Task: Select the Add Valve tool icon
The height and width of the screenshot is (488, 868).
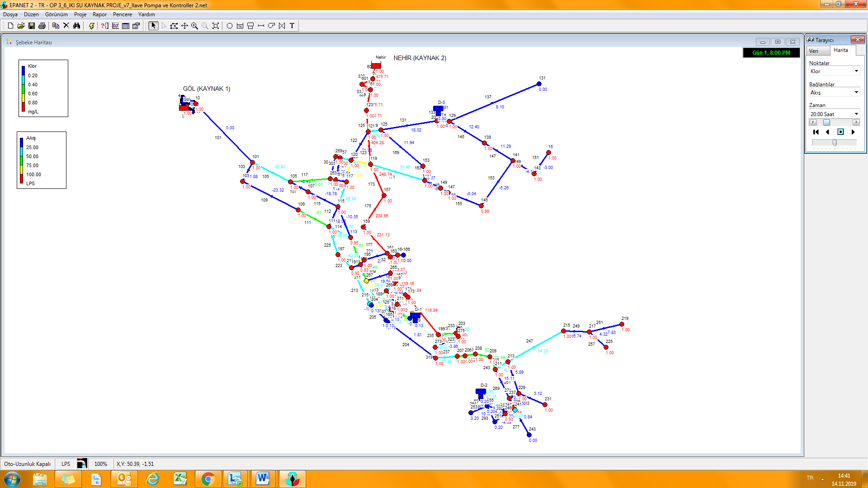Action: [282, 26]
